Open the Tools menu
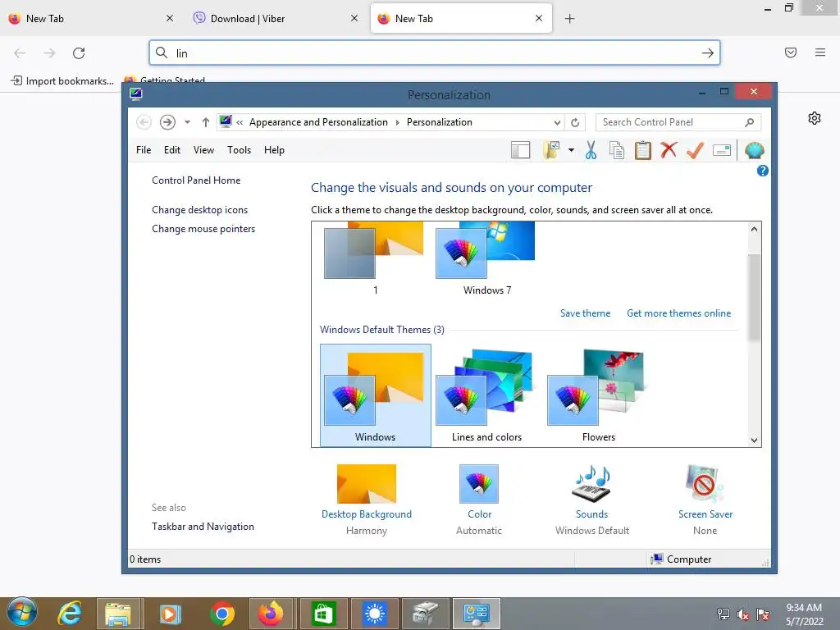The width and height of the screenshot is (840, 630). (239, 150)
